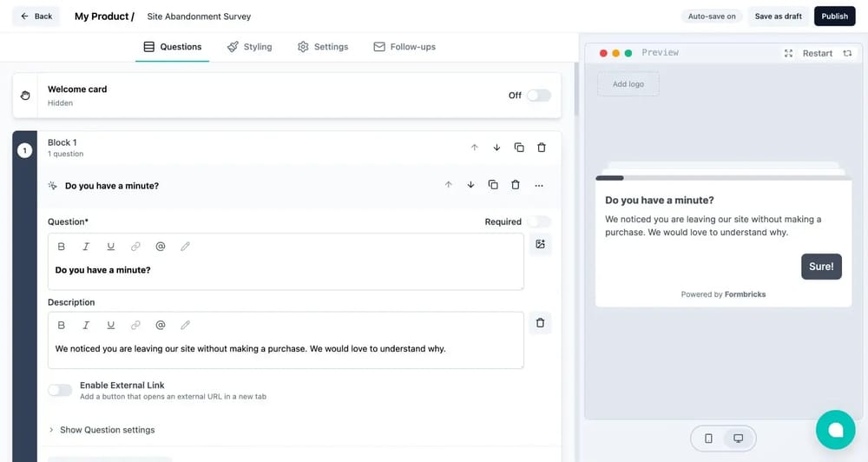Switch preview to mobile device icon

pyautogui.click(x=708, y=439)
